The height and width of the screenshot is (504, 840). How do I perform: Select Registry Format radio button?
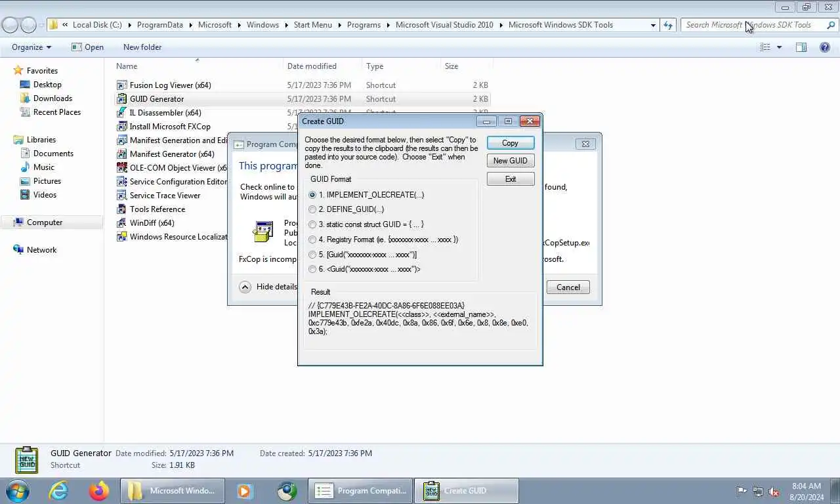point(312,240)
